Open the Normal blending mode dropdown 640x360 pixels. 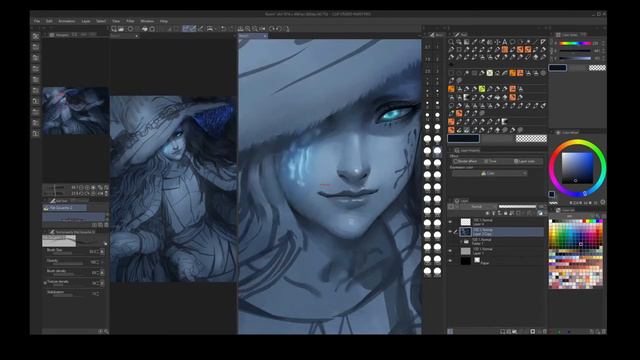478,207
